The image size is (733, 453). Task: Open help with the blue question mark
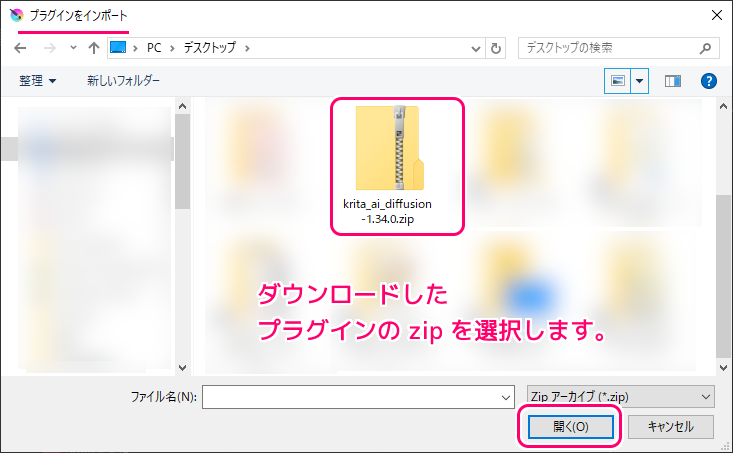[x=709, y=81]
